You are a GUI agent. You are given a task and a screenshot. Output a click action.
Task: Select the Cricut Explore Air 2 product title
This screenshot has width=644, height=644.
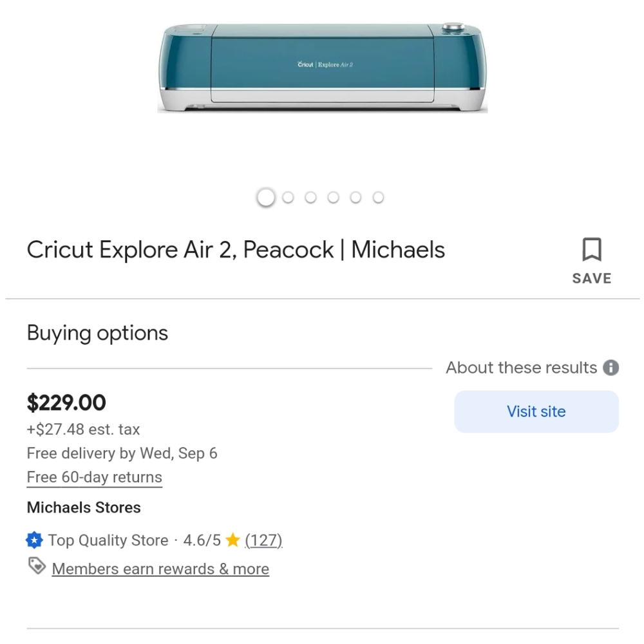236,250
